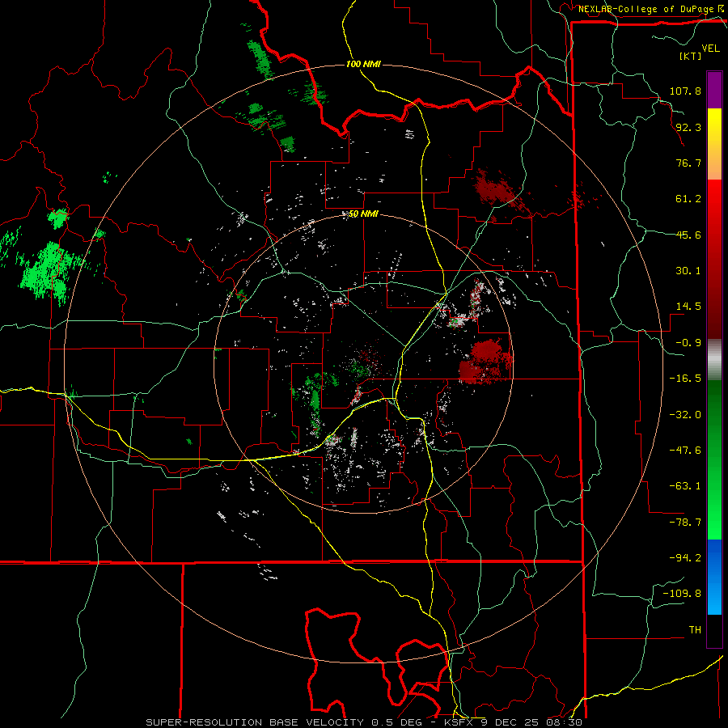Click the VEL legend title
Viewport: 728px width, 728px height.
coord(710,49)
